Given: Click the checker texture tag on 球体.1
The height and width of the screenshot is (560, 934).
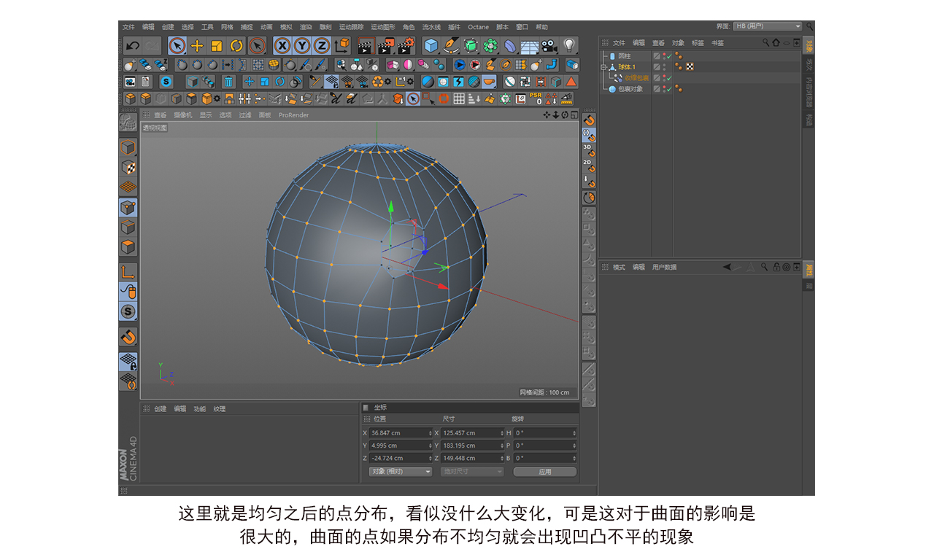Looking at the screenshot, I should coord(690,67).
